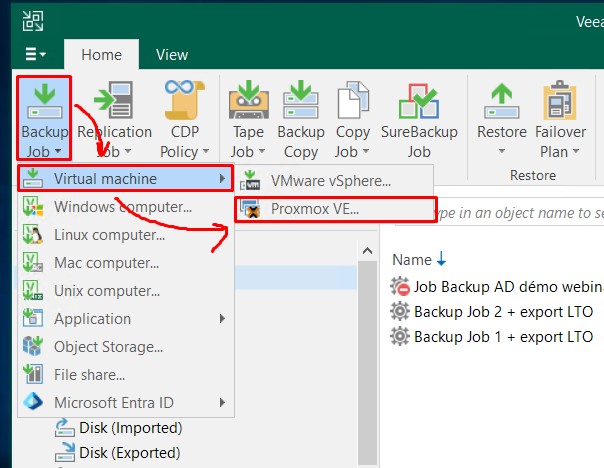Click the Backup Copy ribbon icon
This screenshot has width=604, height=468.
(x=301, y=101)
